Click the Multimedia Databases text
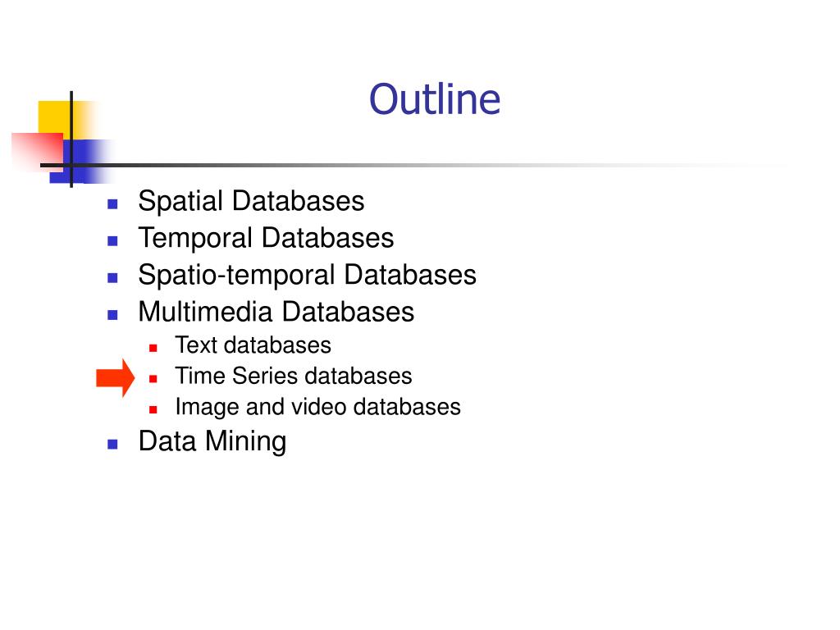The width and height of the screenshot is (840, 630). point(276,312)
